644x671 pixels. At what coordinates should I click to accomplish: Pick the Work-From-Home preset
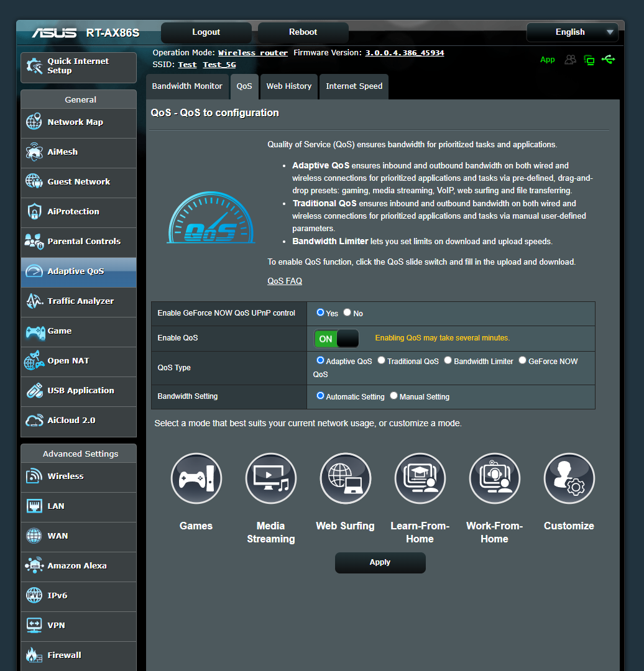[x=494, y=478]
